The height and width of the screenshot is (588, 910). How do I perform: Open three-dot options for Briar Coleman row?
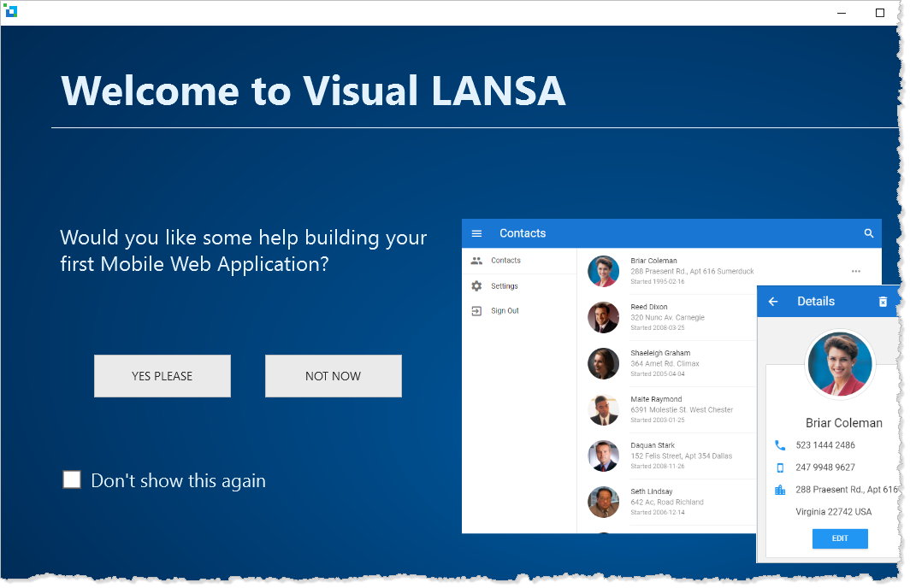[x=856, y=272]
